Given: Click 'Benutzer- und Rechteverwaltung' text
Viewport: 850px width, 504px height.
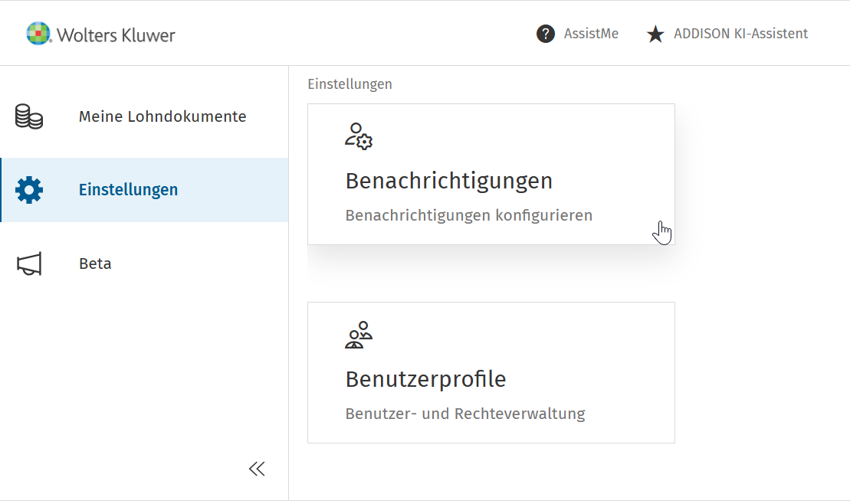Looking at the screenshot, I should (x=465, y=414).
